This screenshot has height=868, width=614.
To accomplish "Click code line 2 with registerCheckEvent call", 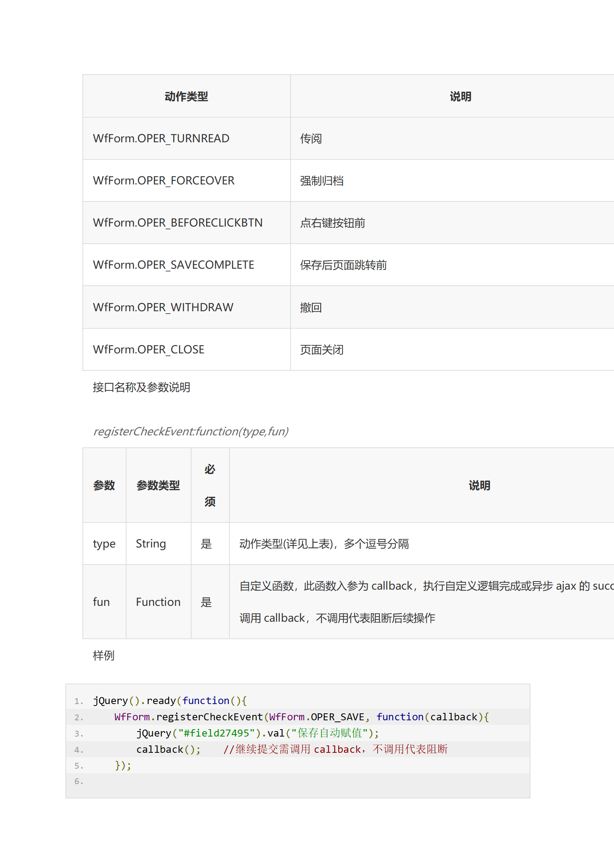I will point(301,717).
